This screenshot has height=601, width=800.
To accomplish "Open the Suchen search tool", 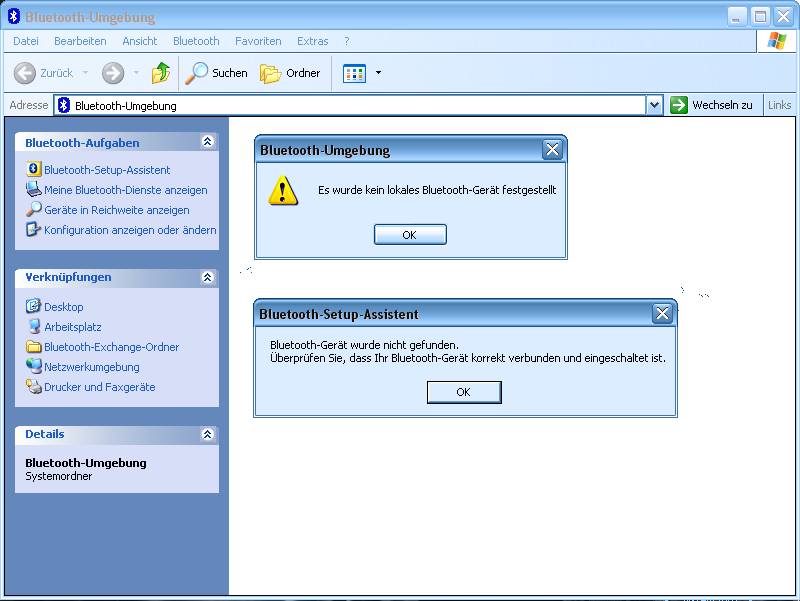I will (x=216, y=73).
